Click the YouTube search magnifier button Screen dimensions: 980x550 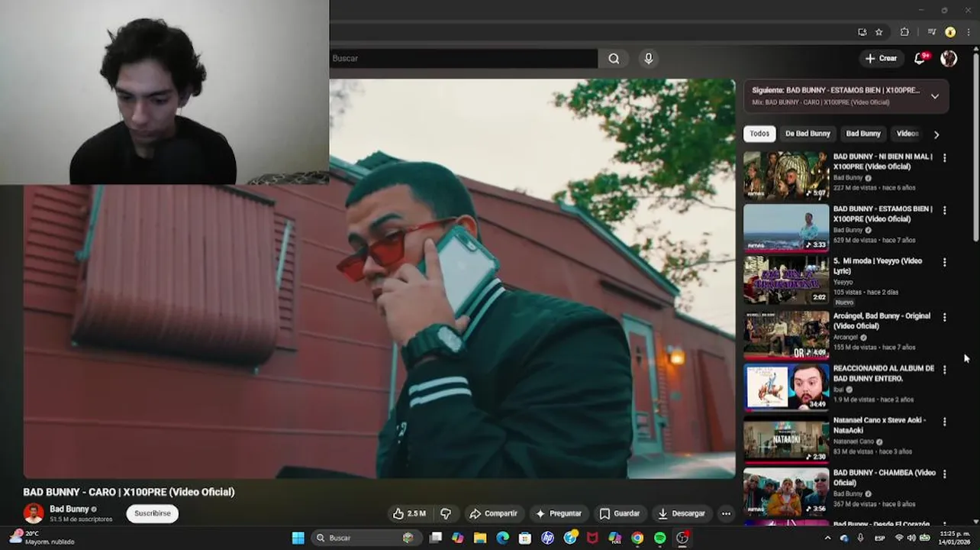[x=614, y=59]
